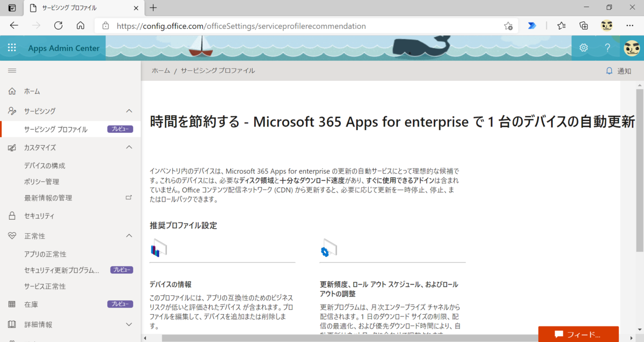This screenshot has width=644, height=342.
Task: Expand the 詳細情報 section chevron
Action: (x=129, y=324)
